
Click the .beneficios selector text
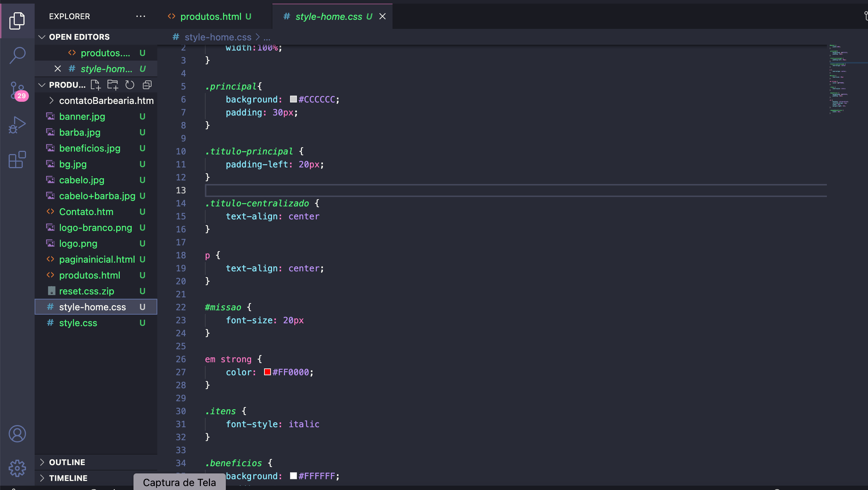click(233, 463)
